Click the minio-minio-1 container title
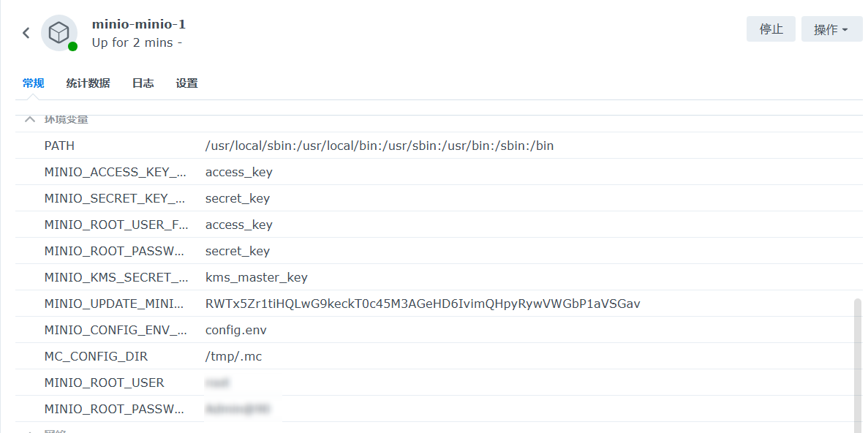 click(139, 24)
